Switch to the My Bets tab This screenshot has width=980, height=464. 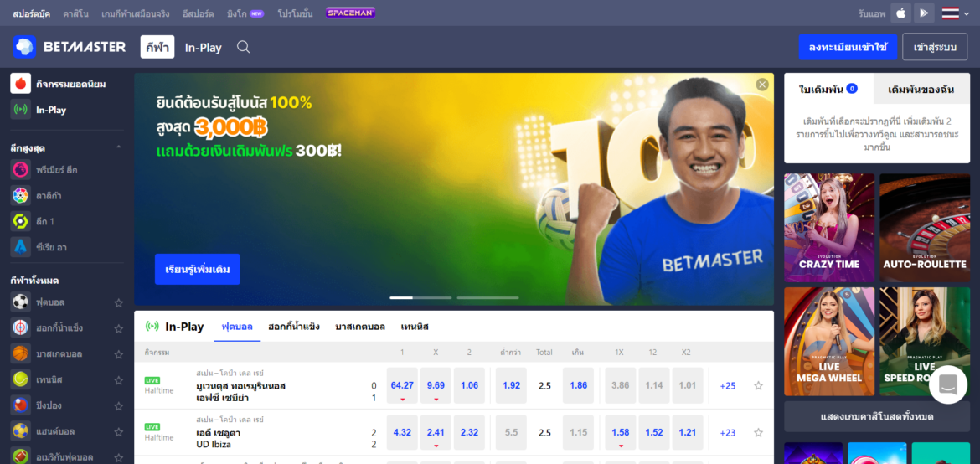click(x=921, y=89)
